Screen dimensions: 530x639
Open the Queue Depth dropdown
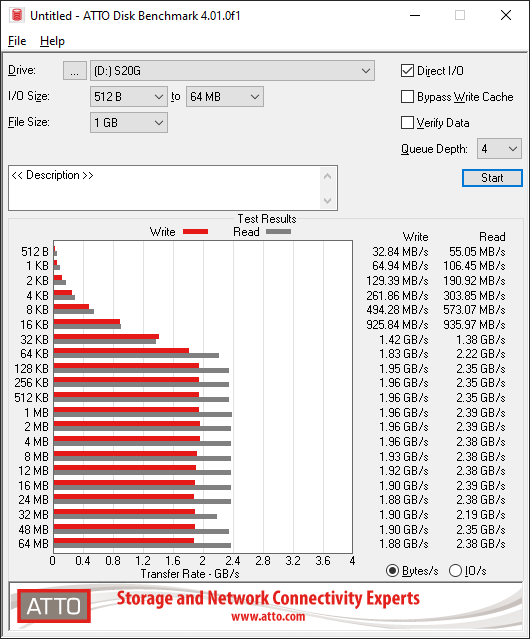(x=499, y=149)
